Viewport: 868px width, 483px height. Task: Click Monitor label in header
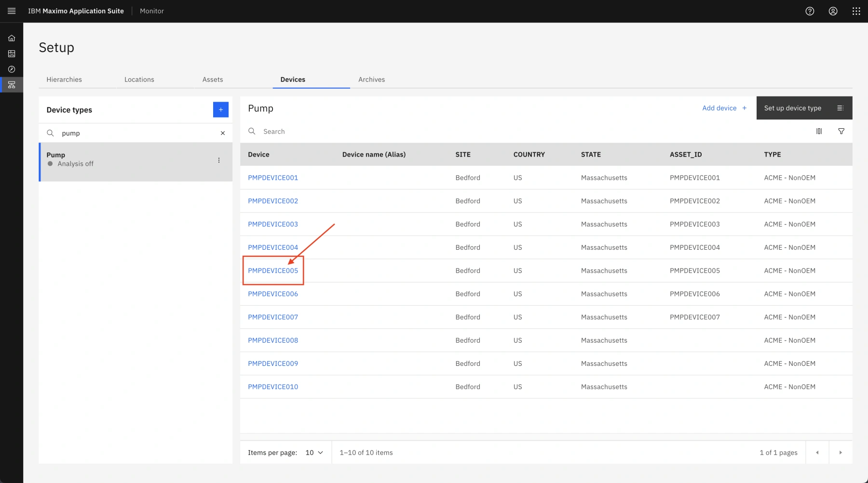[x=152, y=11]
